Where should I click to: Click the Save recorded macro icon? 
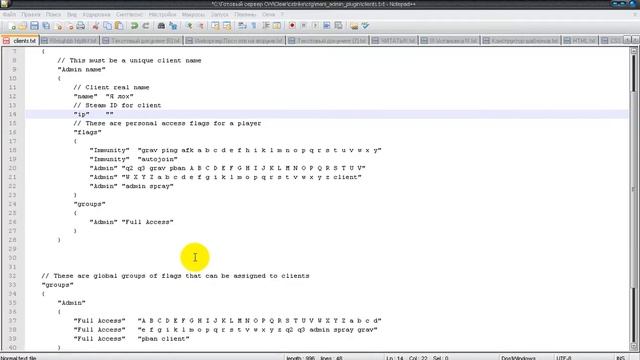coord(338,26)
